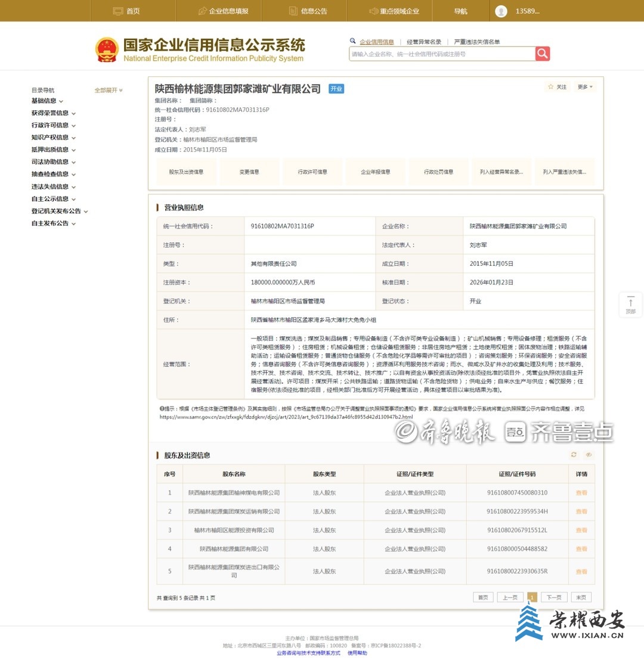Viewport: 644px width, 664px height.
Task: Click the 首页 pagination button
Action: pos(483,597)
